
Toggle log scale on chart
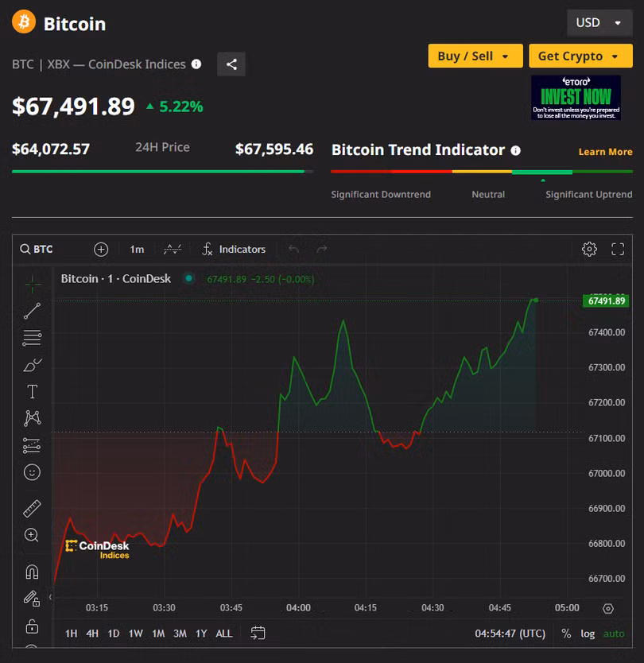tap(588, 634)
